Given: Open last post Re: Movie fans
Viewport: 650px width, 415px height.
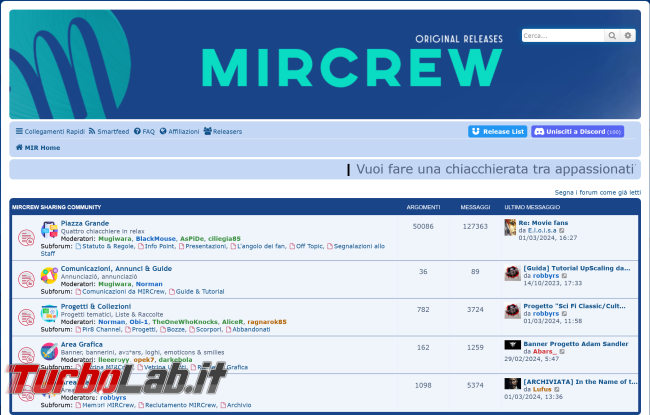Looking at the screenshot, I should coord(543,223).
